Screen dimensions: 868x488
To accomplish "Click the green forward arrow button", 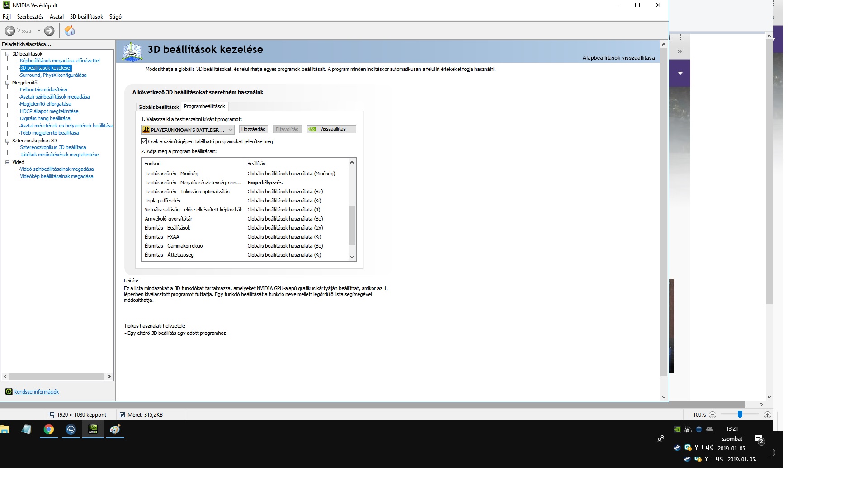I will click(x=49, y=31).
